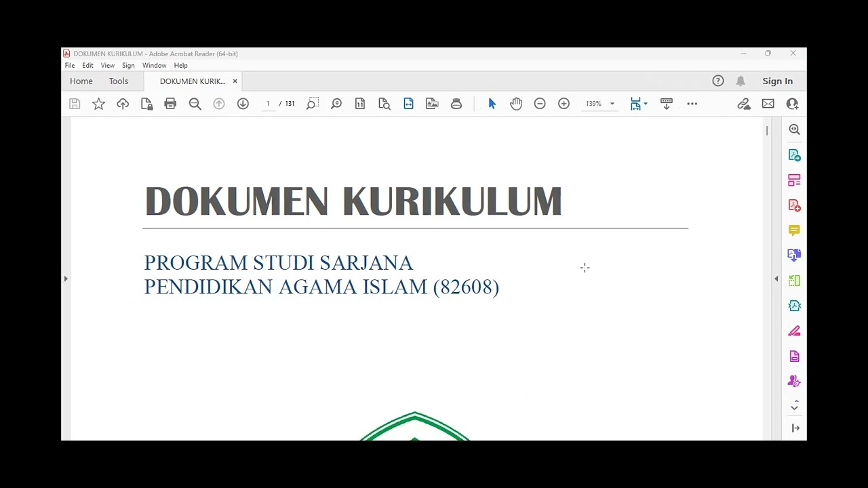Click the vertical scrollbar thumb
Image resolution: width=868 pixels, height=488 pixels.
tap(767, 130)
